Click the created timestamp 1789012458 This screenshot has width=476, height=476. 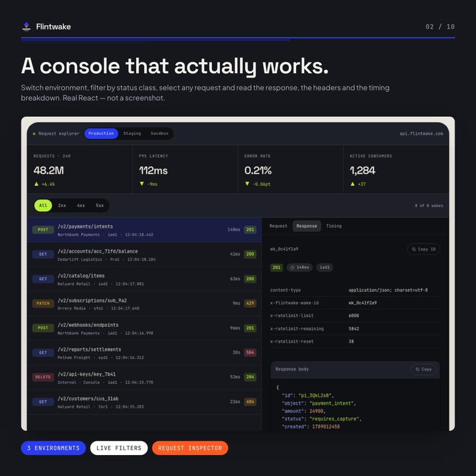click(326, 426)
